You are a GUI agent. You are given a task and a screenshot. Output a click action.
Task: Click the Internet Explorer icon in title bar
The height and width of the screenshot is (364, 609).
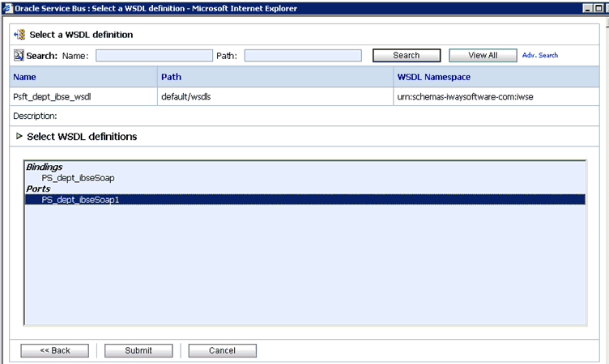point(8,8)
